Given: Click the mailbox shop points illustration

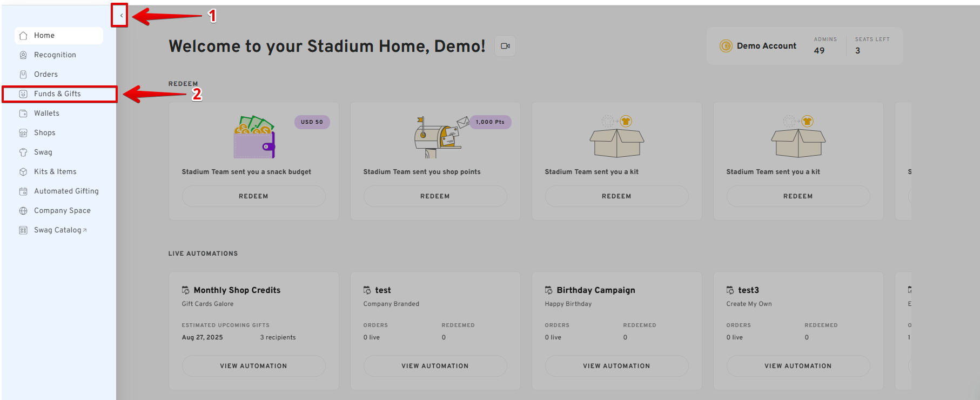Looking at the screenshot, I should click(439, 137).
